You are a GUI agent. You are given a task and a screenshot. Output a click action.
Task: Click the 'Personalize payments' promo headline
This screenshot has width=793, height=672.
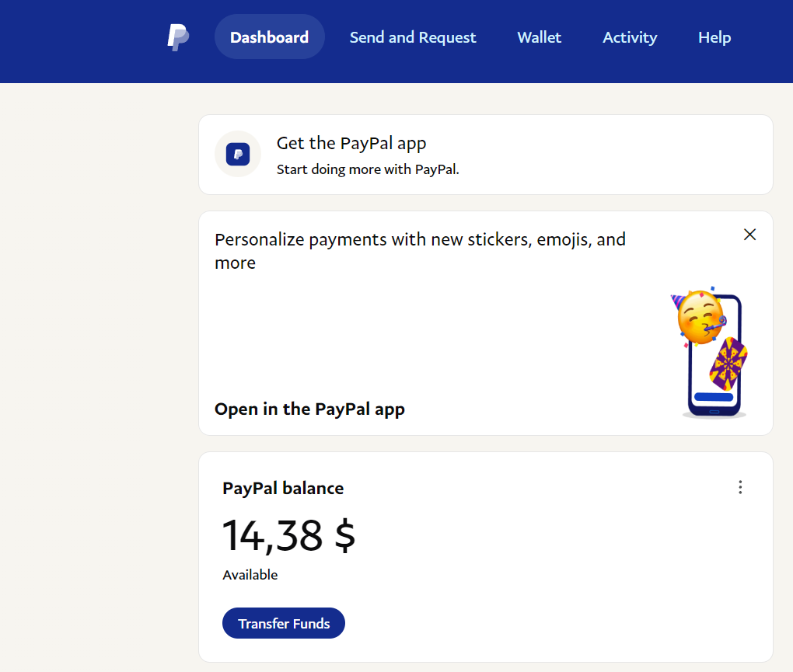(x=420, y=250)
